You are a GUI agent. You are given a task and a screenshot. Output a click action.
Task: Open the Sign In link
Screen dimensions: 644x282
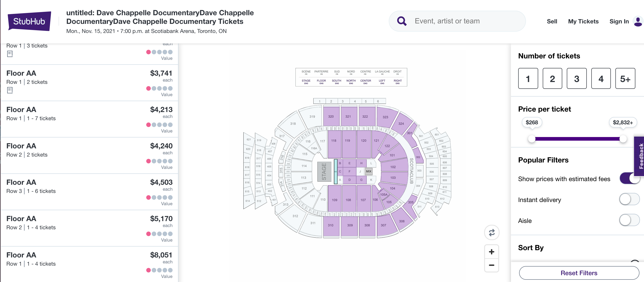[619, 22]
